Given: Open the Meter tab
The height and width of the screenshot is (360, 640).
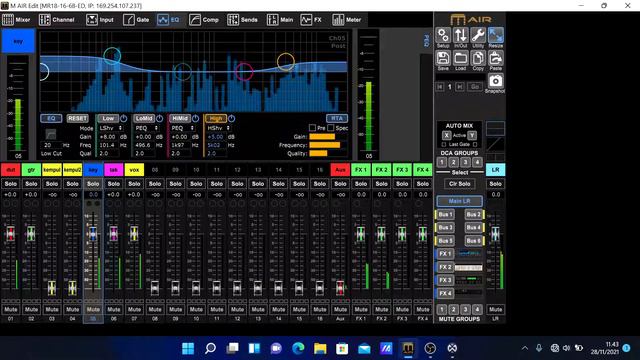Looking at the screenshot, I should pos(347,20).
